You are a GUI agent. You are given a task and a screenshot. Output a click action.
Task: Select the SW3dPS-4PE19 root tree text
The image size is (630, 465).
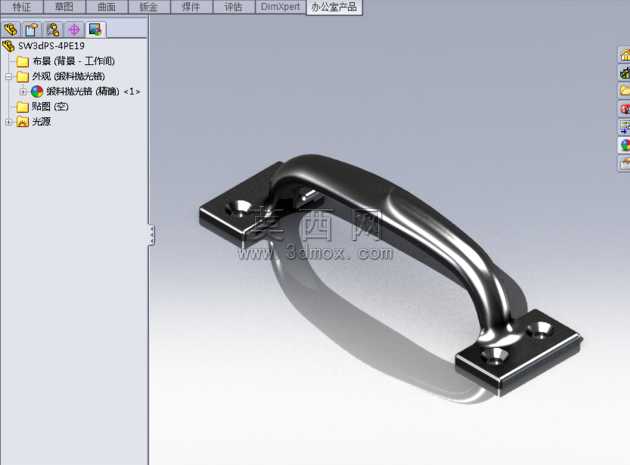click(51, 46)
